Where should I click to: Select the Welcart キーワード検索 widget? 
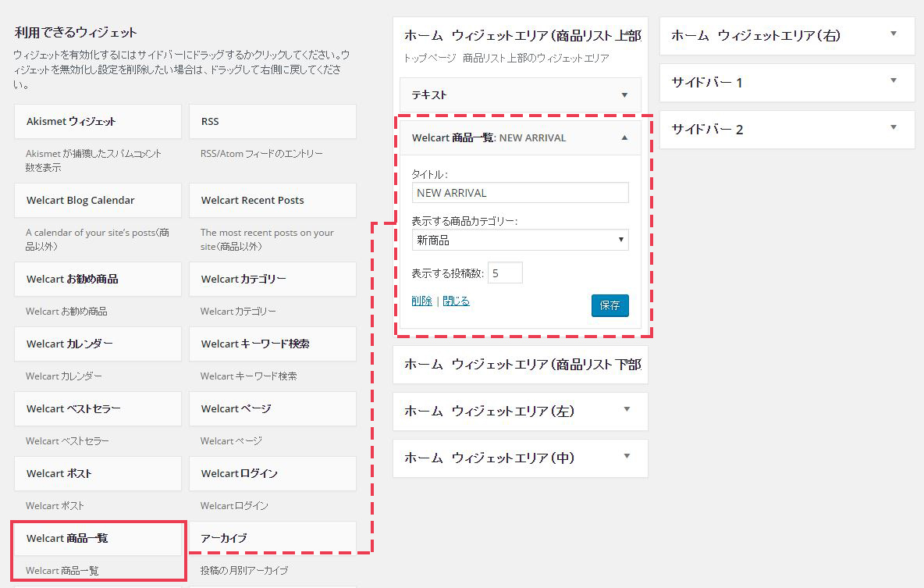(x=272, y=344)
